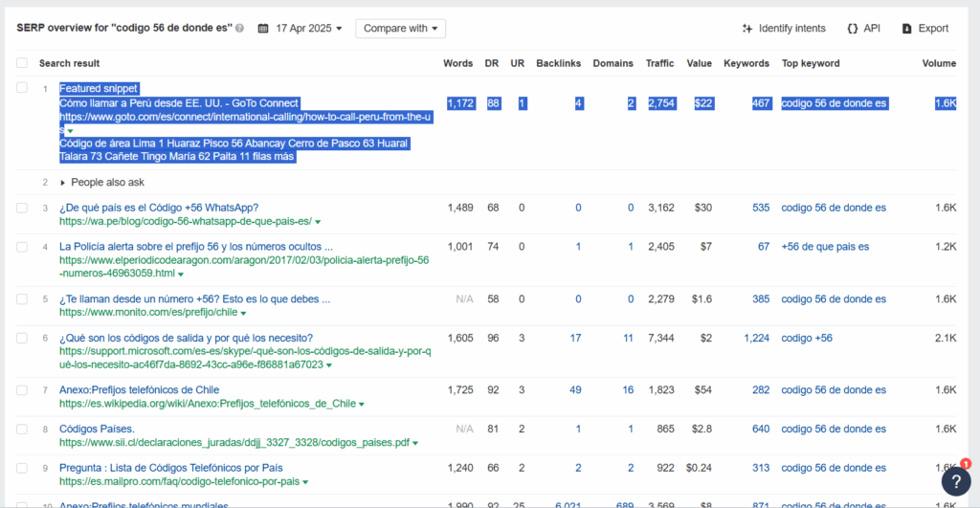Click backlinks count 17 in Microsoft row
980x508 pixels.
pos(575,338)
